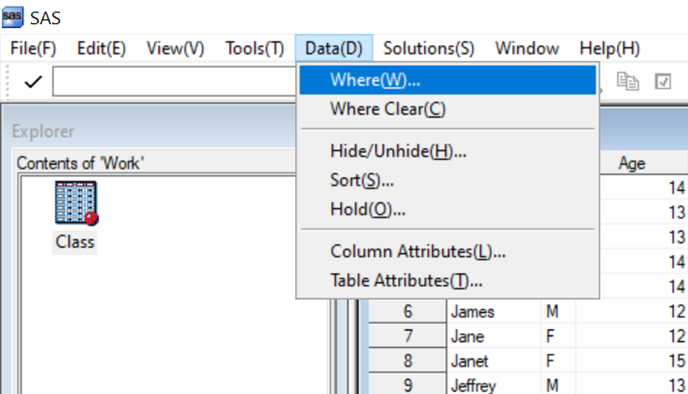The image size is (688, 394).
Task: Click the Class label under table icon
Action: pos(75,242)
